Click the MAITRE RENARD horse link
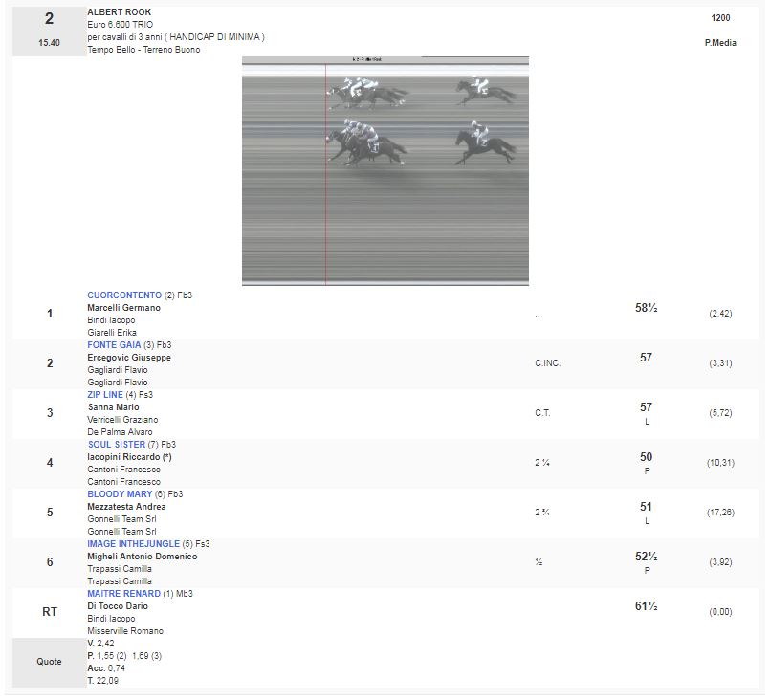Viewport: 770px width, 700px height. [x=124, y=594]
